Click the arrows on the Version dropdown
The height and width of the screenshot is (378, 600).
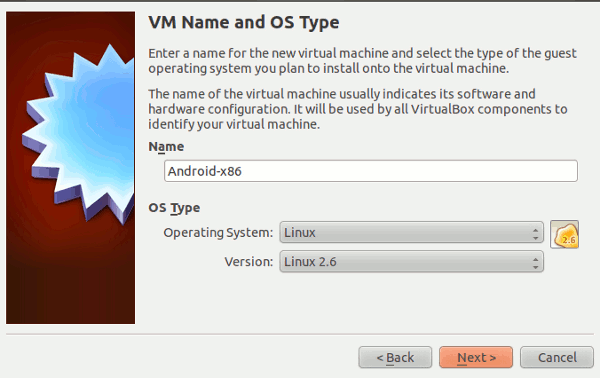tap(535, 262)
